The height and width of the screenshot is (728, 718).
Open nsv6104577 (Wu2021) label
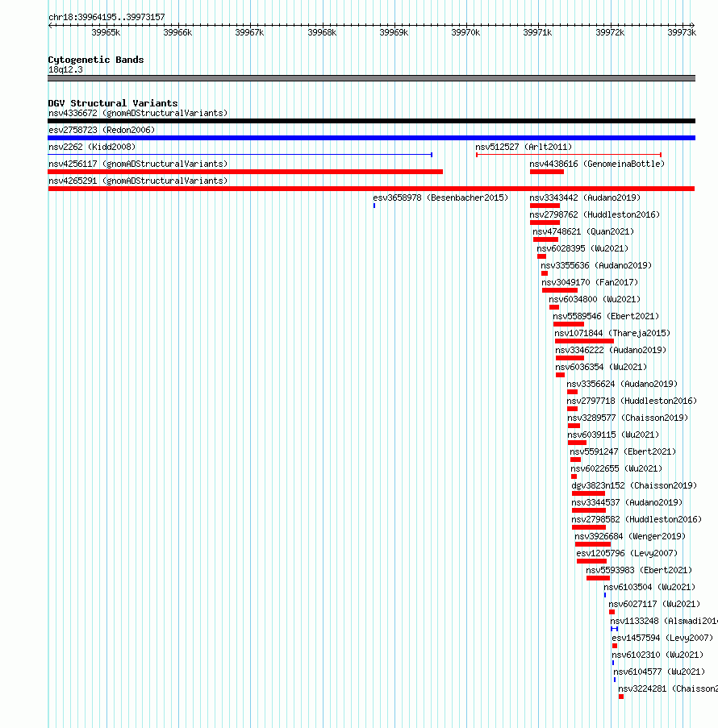(x=659, y=672)
